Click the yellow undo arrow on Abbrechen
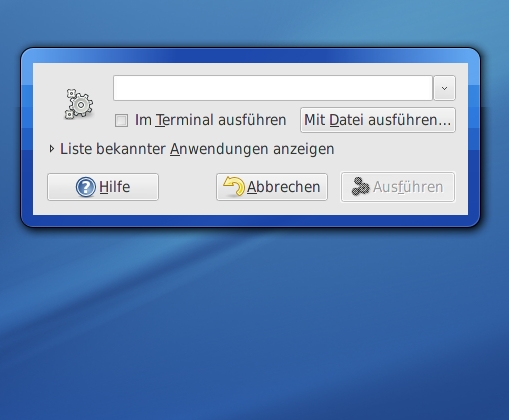Image resolution: width=509 pixels, height=420 pixels. [x=234, y=186]
